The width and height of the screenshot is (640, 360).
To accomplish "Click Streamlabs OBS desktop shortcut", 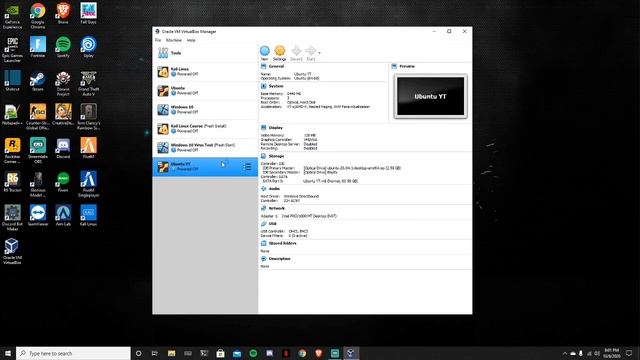I will (38, 151).
